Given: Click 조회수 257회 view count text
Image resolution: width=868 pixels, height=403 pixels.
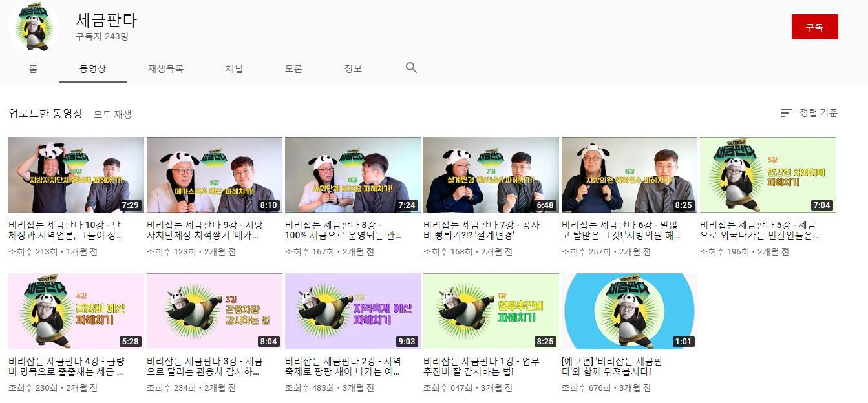Looking at the screenshot, I should (586, 252).
